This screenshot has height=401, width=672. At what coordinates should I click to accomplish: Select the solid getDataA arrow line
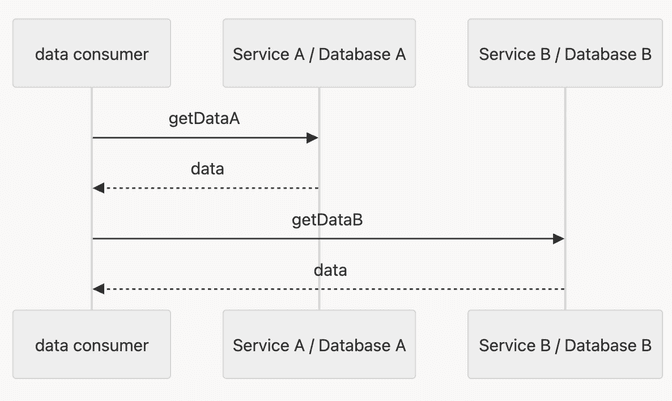200,138
